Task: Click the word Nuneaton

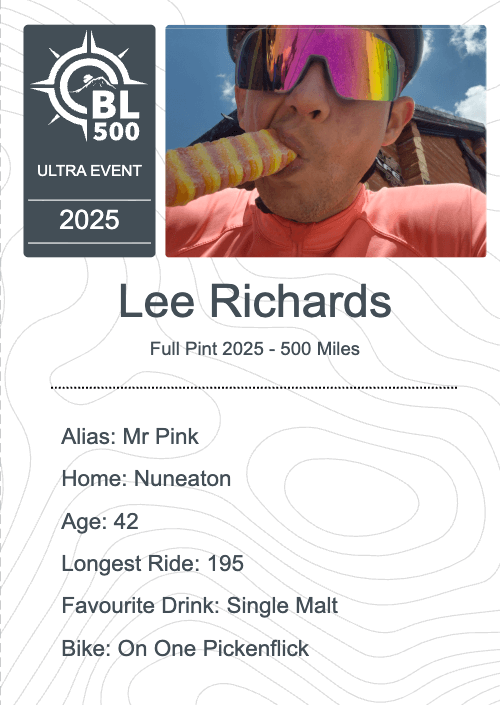Action: pos(183,478)
